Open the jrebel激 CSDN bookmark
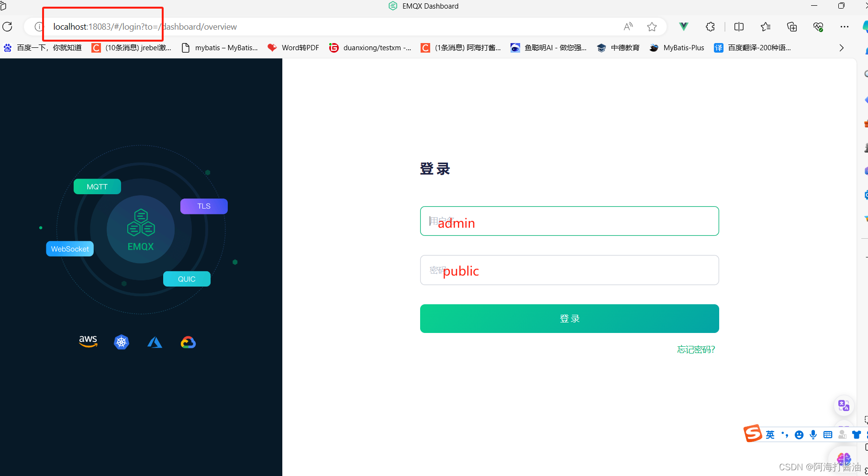Screen dimensions: 868x476 click(132, 48)
